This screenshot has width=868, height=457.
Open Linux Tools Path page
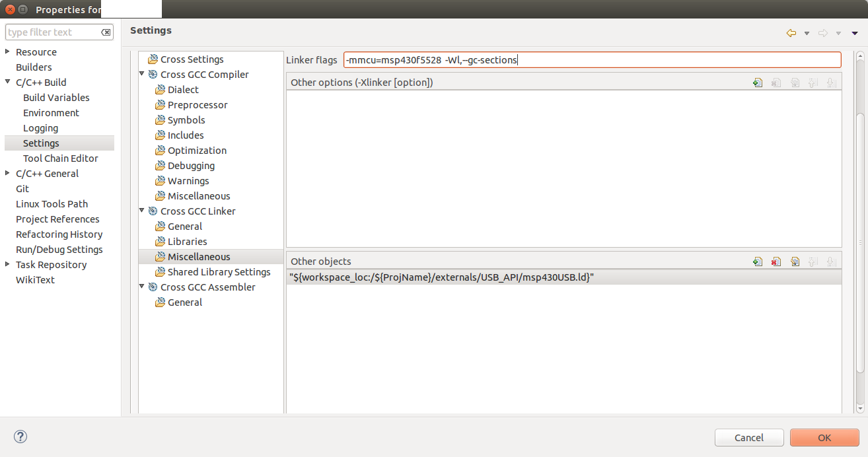pyautogui.click(x=52, y=204)
